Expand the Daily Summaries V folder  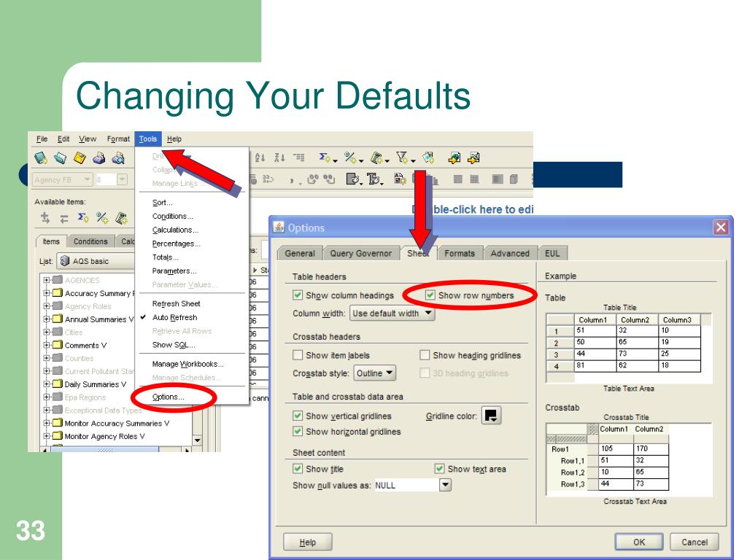pyautogui.click(x=46, y=384)
